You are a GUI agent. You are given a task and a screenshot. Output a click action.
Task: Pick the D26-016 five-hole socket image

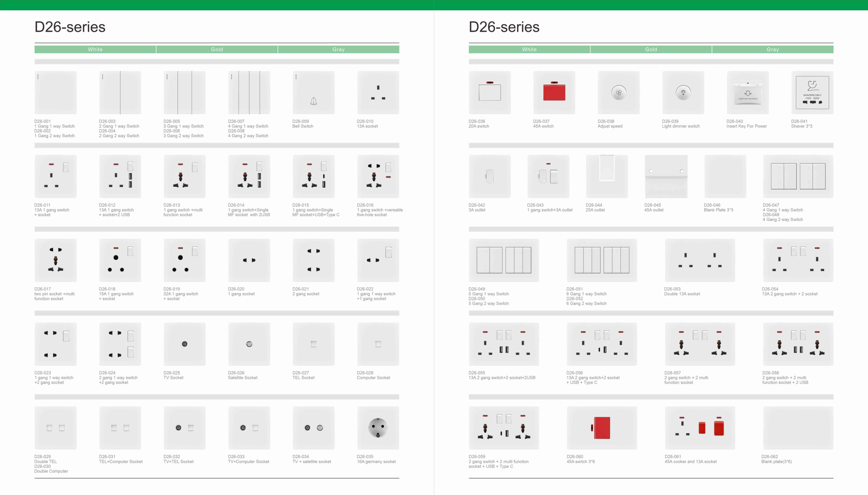[378, 176]
